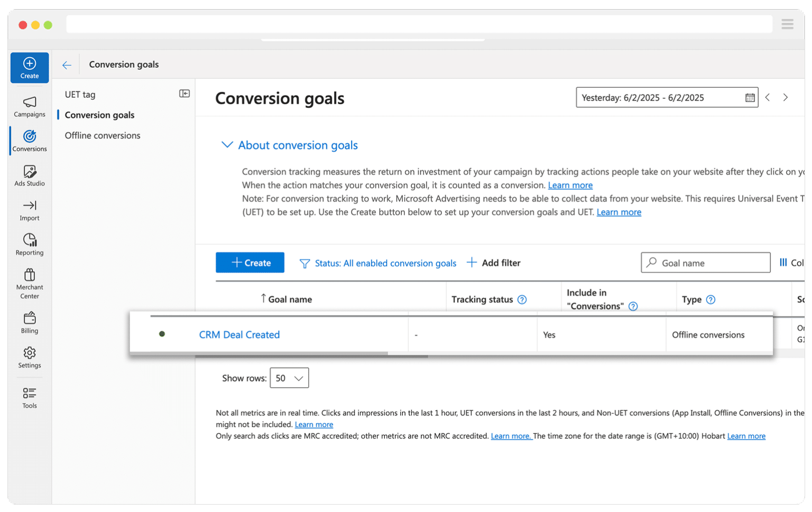
Task: Click inside the Goal name search field
Action: click(x=705, y=262)
